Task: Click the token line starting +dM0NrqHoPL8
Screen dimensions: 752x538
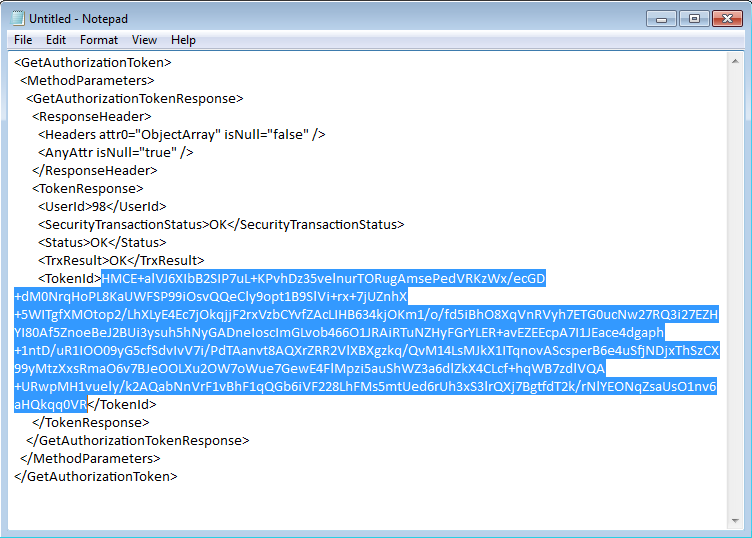Action: 211,296
